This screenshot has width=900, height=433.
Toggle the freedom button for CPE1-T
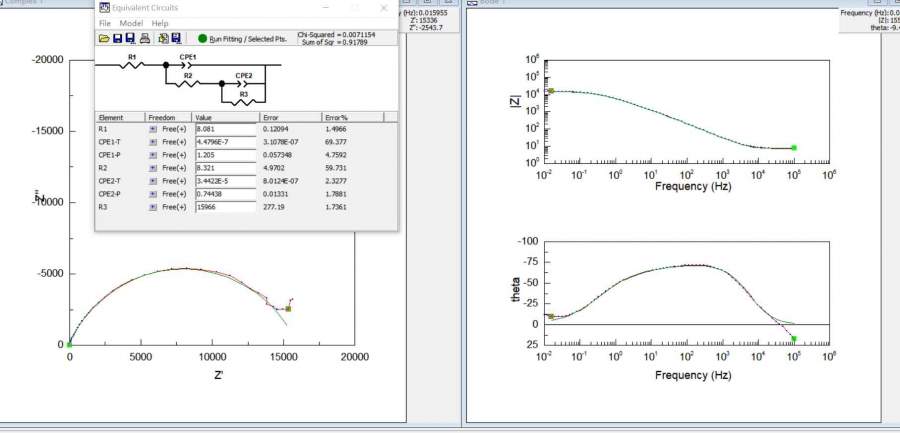(153, 142)
